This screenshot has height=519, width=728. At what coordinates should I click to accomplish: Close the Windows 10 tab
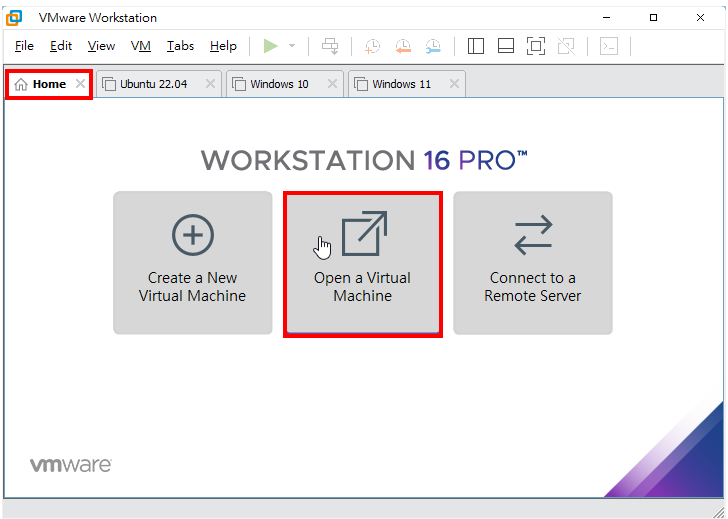(332, 84)
